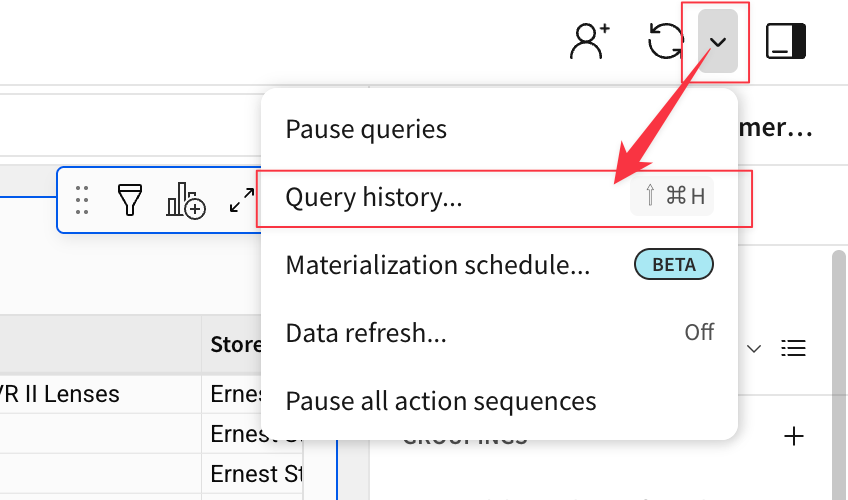Click the six-dot drag handle
This screenshot has width=848, height=500.
(82, 200)
